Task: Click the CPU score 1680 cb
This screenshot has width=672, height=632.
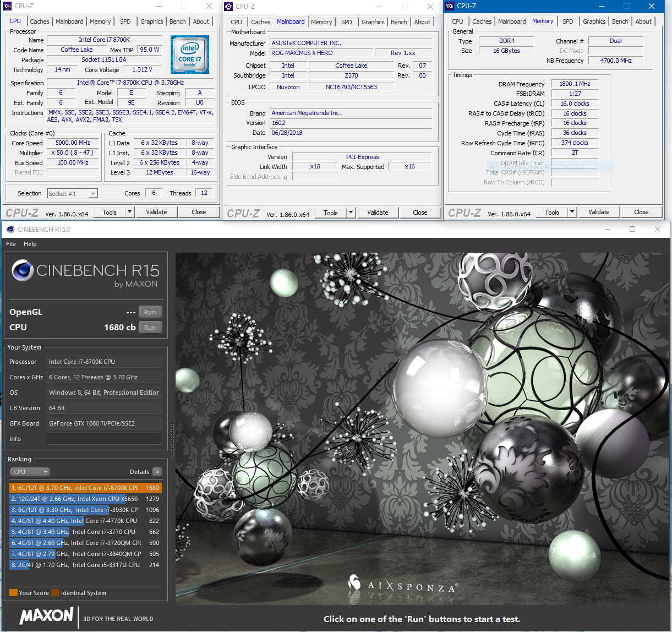Action: pyautogui.click(x=119, y=327)
